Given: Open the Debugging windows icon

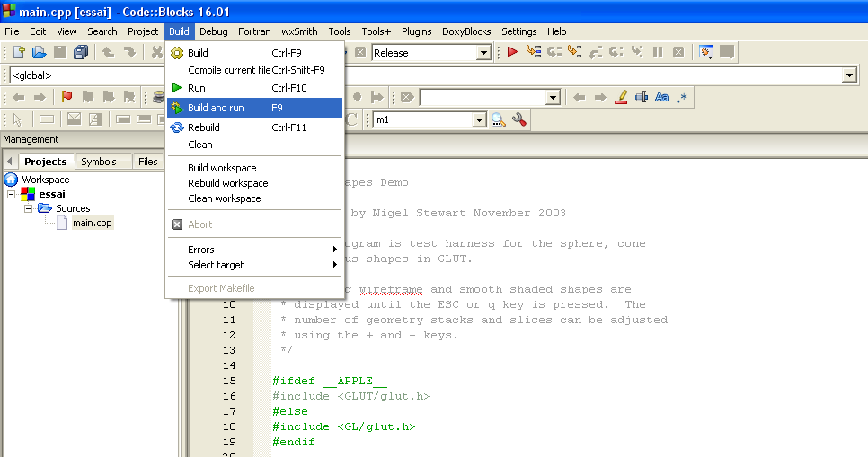Looking at the screenshot, I should (705, 52).
